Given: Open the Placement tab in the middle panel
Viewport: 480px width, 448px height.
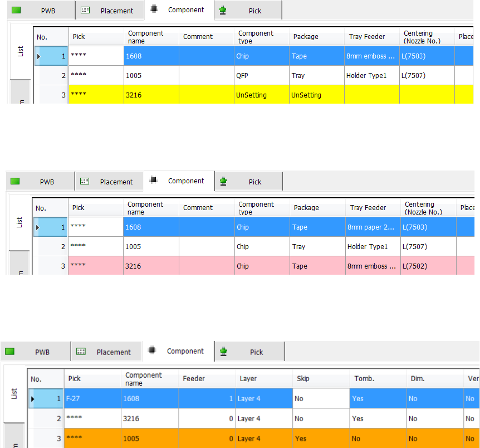Looking at the screenshot, I should pyautogui.click(x=109, y=182).
